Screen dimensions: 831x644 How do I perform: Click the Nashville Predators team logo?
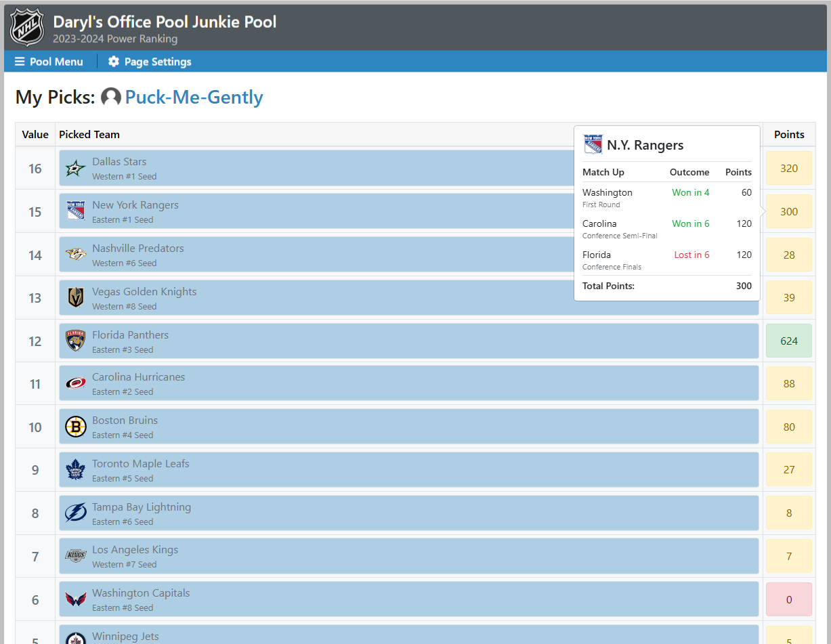(76, 255)
